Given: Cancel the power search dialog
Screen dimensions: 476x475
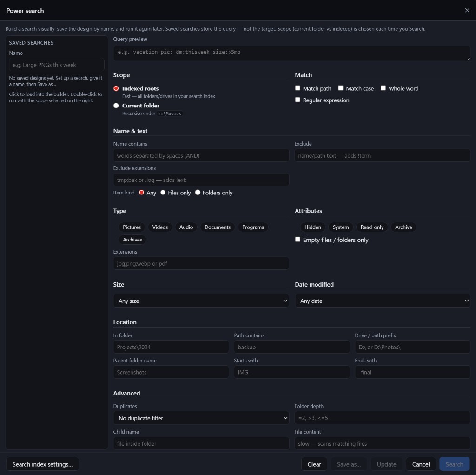Looking at the screenshot, I should (x=421, y=464).
